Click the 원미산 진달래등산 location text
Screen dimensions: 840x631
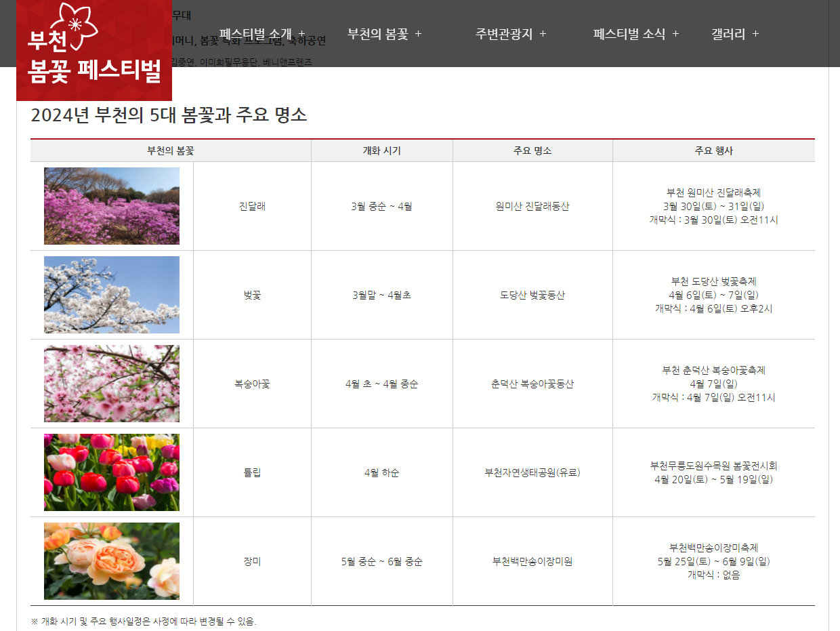[x=532, y=206]
